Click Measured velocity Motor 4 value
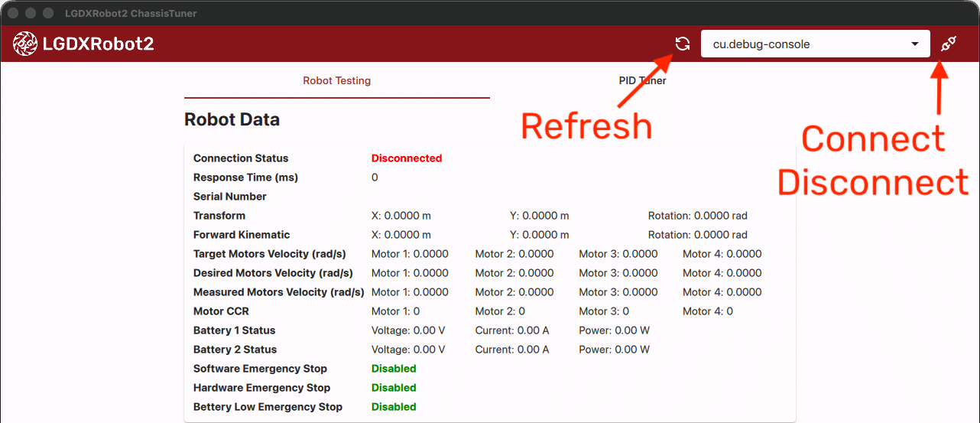 722,292
